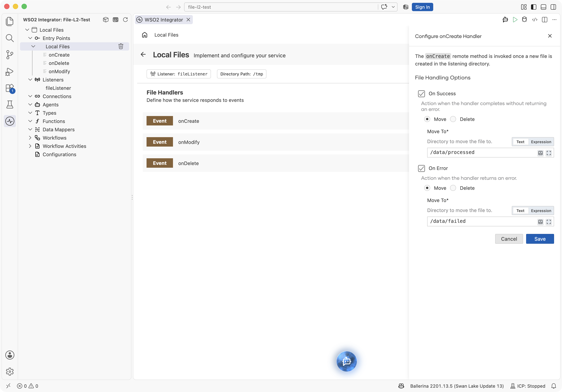Select Delete radio under On Error
The image size is (562, 392).
(453, 188)
